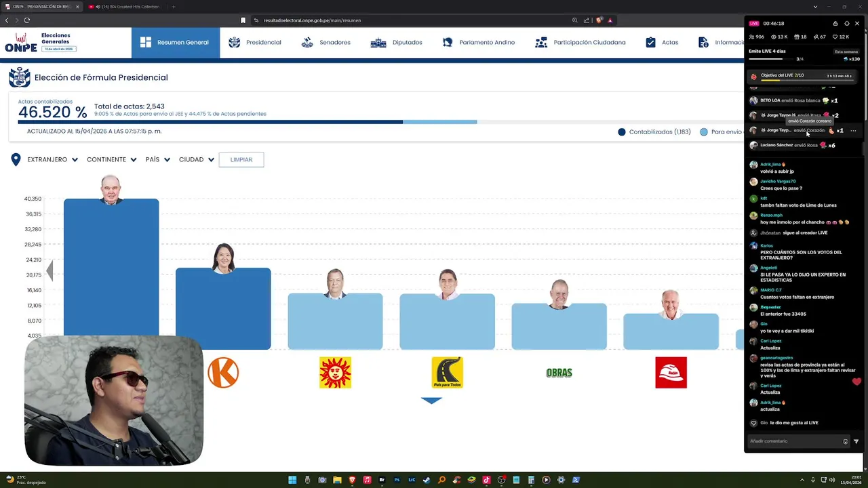Click the Contabilizadas legend item

click(x=654, y=132)
